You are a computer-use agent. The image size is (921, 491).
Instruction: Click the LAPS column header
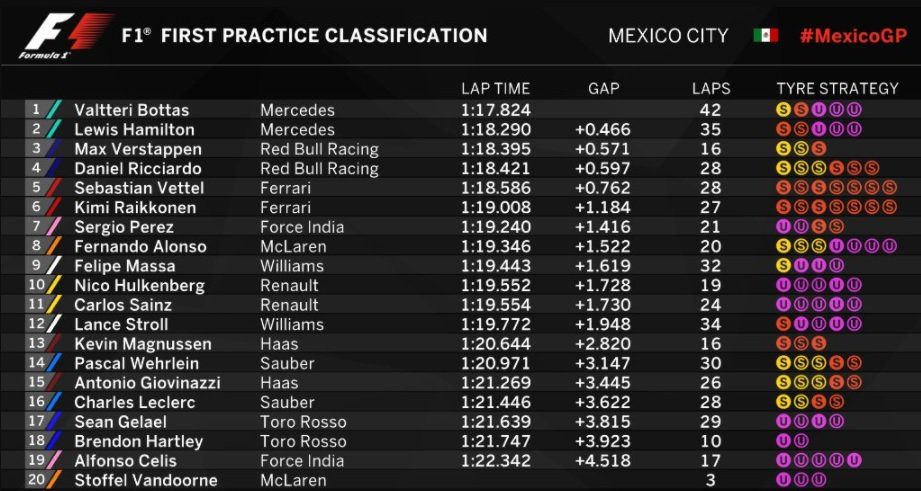tap(711, 89)
